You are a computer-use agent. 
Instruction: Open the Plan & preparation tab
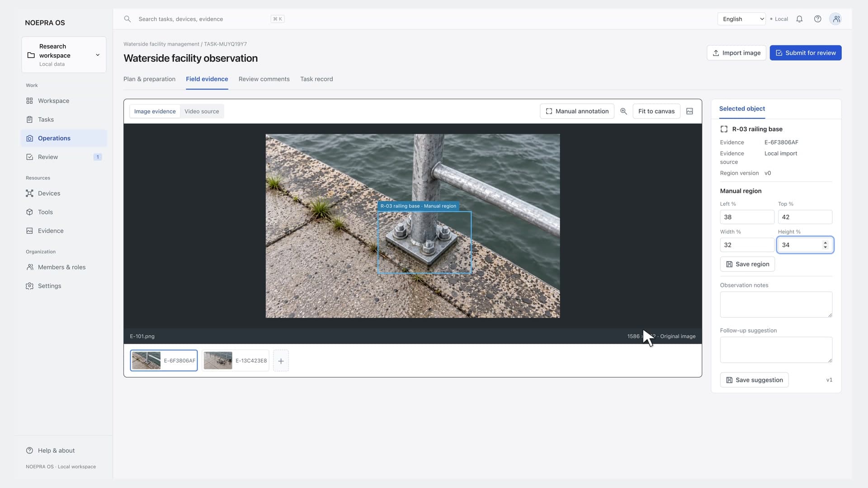(149, 79)
